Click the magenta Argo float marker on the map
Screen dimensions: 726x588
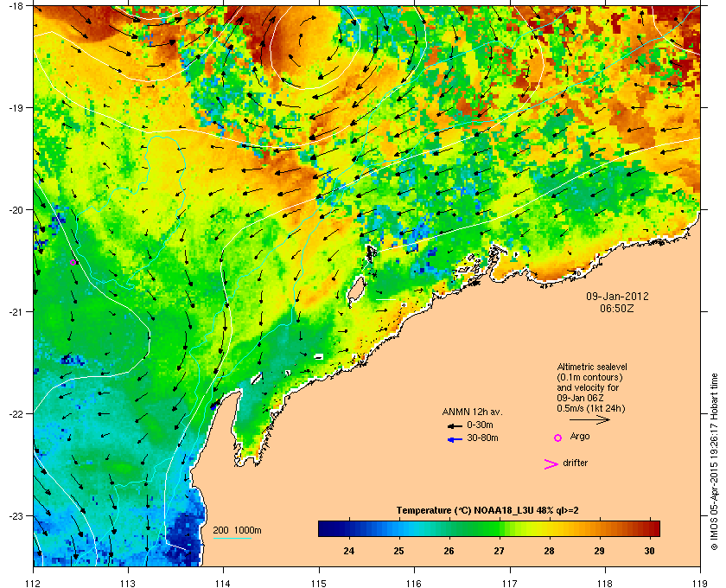point(73,262)
